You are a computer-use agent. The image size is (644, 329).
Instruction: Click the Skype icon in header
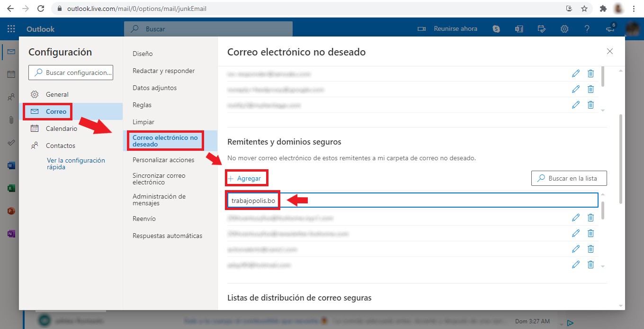click(x=496, y=29)
